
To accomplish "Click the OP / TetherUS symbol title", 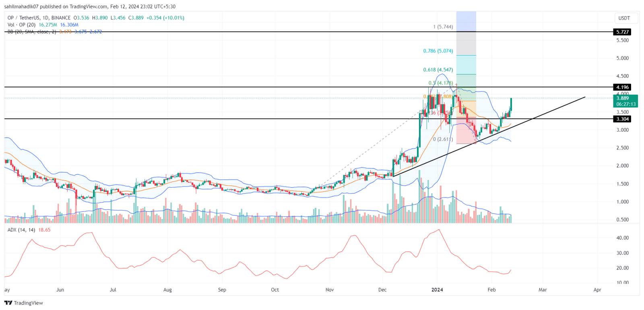I will pos(39,18).
